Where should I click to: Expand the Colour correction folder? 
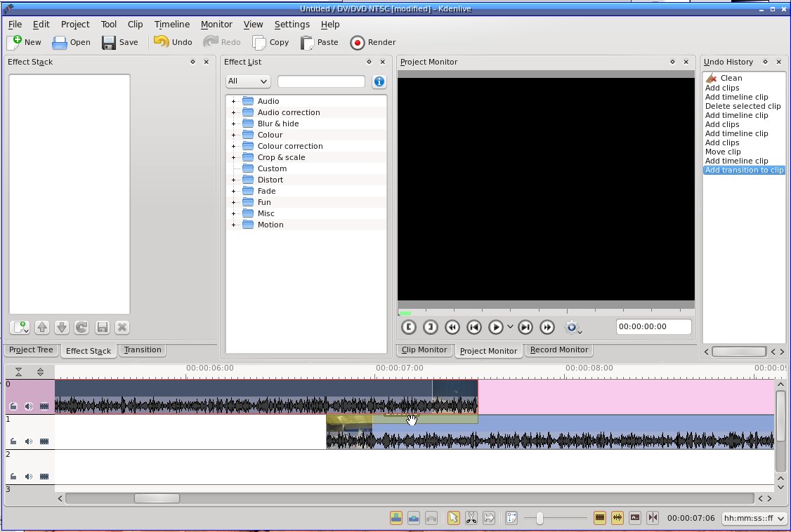233,146
